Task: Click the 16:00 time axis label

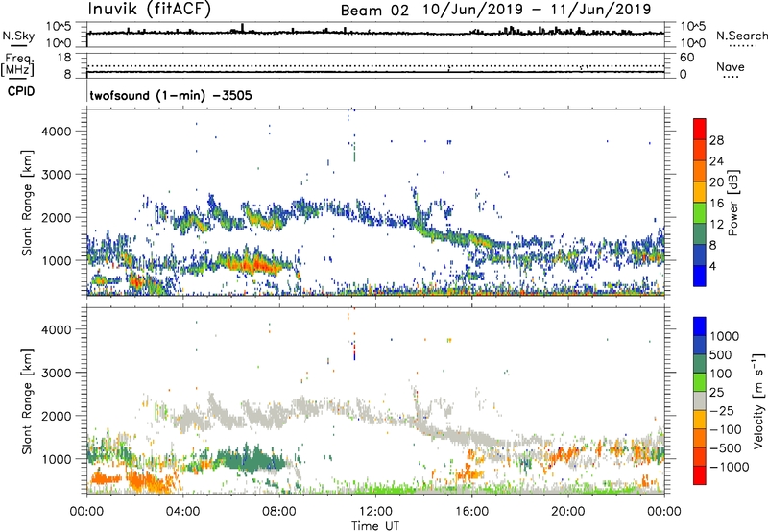Action: pos(471,512)
